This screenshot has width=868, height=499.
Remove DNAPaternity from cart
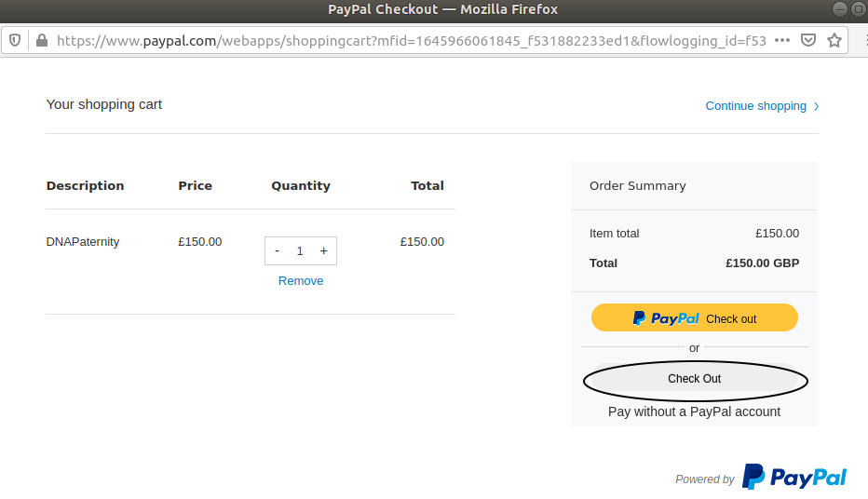coord(301,281)
